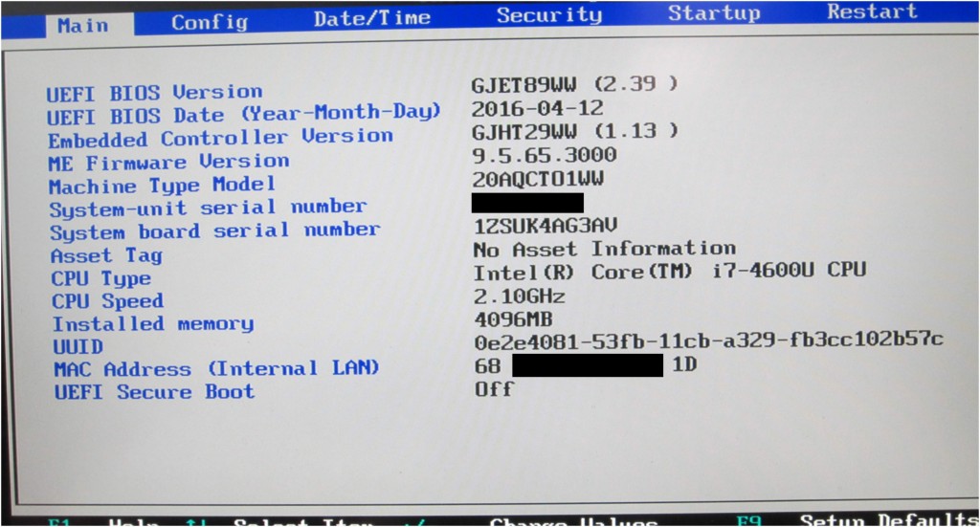Click the F9 Setup Defaults hint
The image size is (980, 527).
[x=857, y=519]
